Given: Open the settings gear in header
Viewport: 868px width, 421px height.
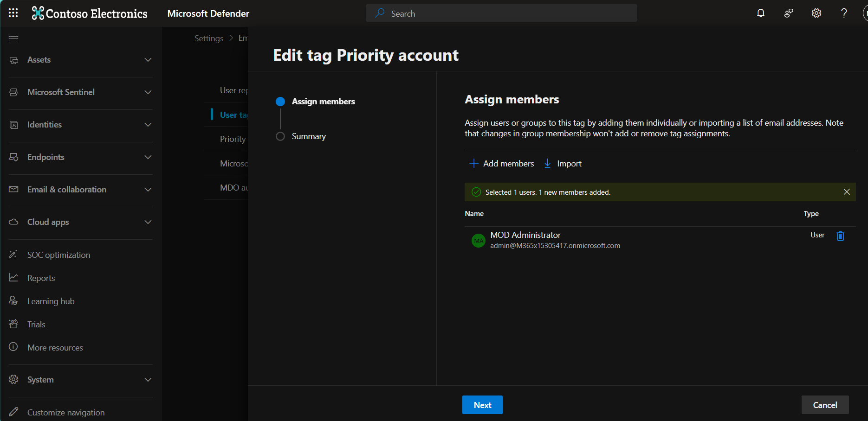Looking at the screenshot, I should point(816,13).
